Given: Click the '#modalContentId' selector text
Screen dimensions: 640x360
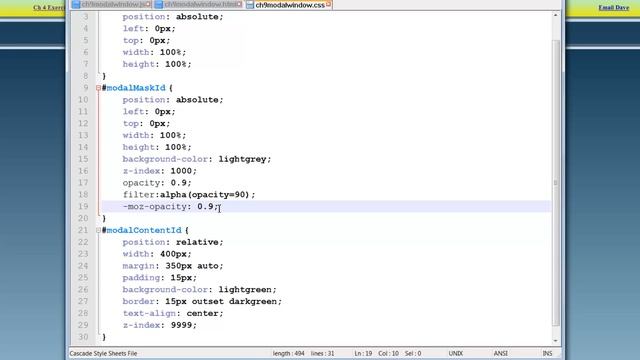Looking at the screenshot, I should [141, 230].
